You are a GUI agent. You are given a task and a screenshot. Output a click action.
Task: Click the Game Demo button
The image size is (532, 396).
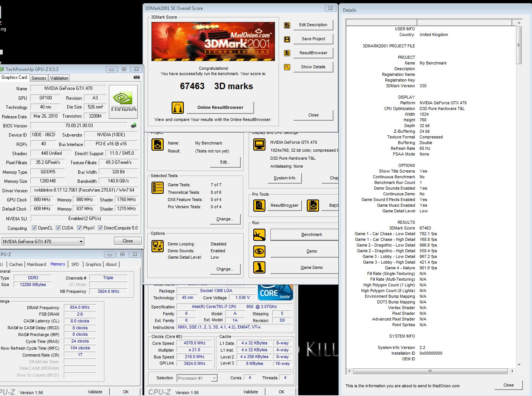click(x=304, y=268)
